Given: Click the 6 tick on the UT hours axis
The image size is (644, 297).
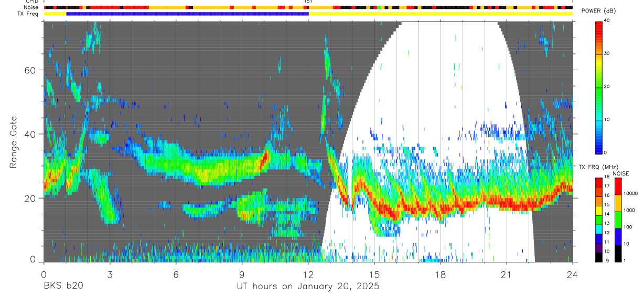Looking at the screenshot, I should pos(176,274).
